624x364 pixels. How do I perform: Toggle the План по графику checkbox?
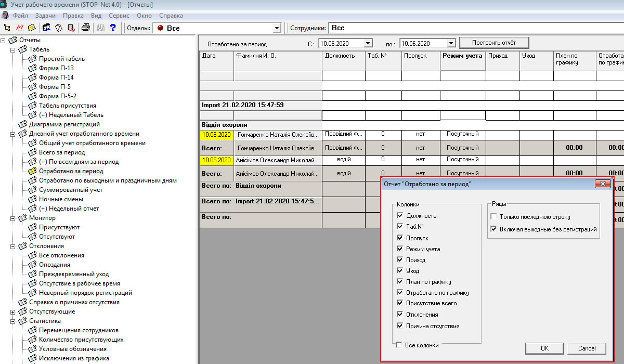[x=400, y=281]
